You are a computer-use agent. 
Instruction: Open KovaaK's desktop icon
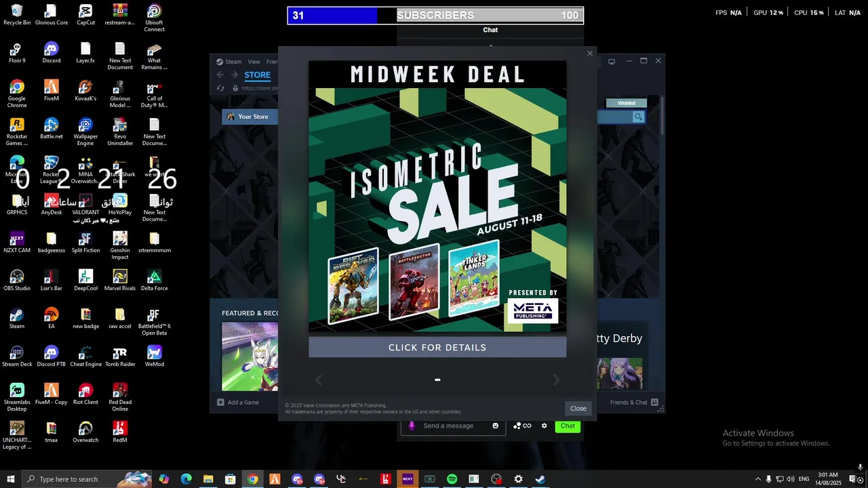point(85,91)
